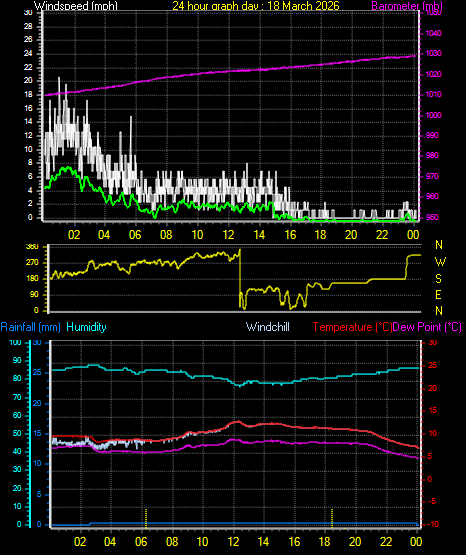Click barometer axis value 1020
Image resolution: width=466 pixels, height=555 pixels.
click(433, 74)
